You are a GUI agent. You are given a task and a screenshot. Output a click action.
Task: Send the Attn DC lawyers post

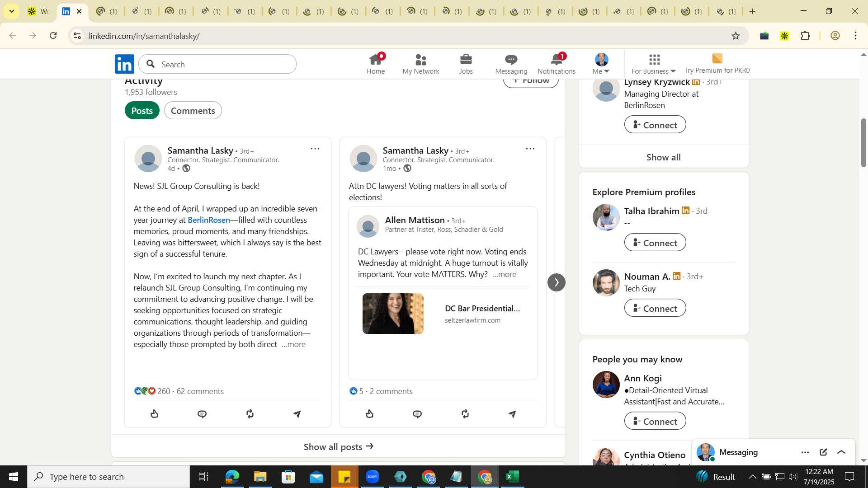(512, 414)
